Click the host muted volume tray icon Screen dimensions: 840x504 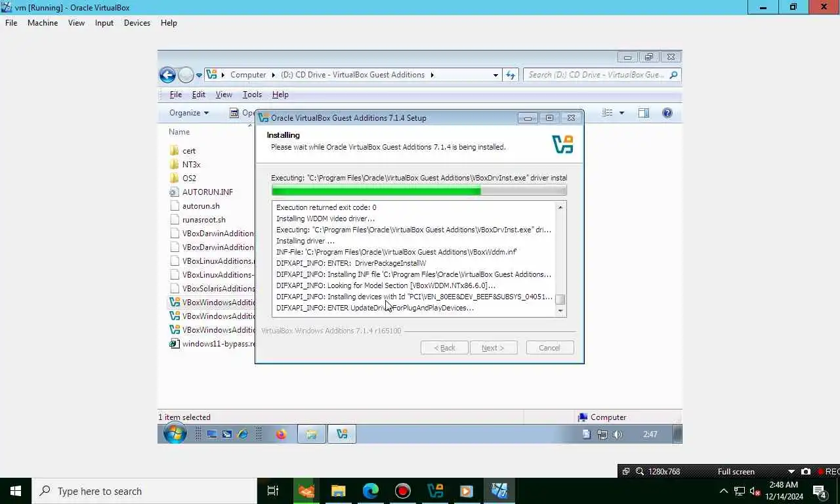click(x=755, y=491)
